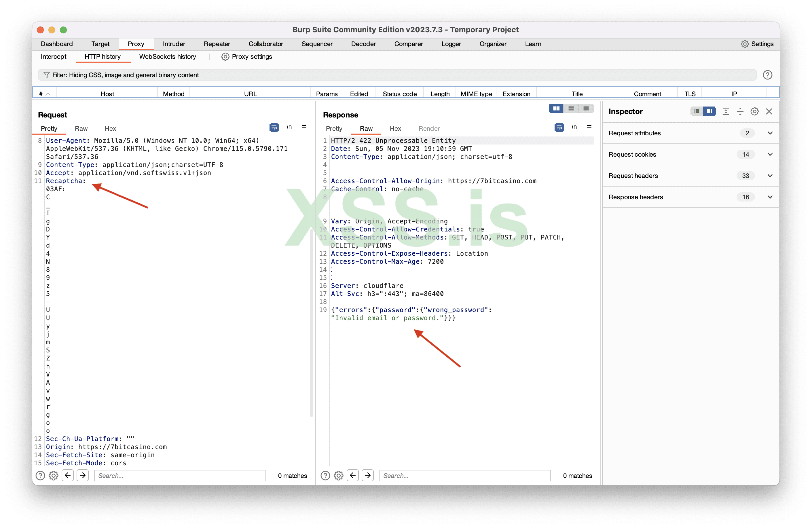The height and width of the screenshot is (528, 812).
Task: Expand Request cookies section
Action: 770,155
